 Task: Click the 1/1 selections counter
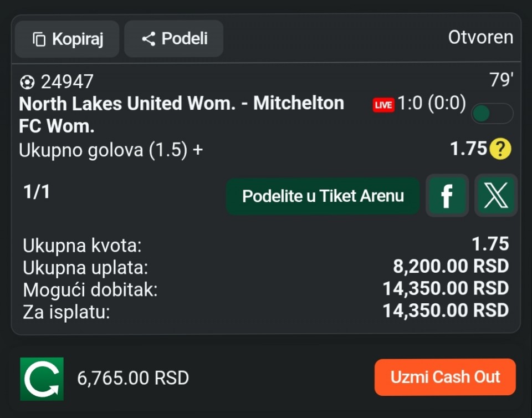tap(37, 192)
